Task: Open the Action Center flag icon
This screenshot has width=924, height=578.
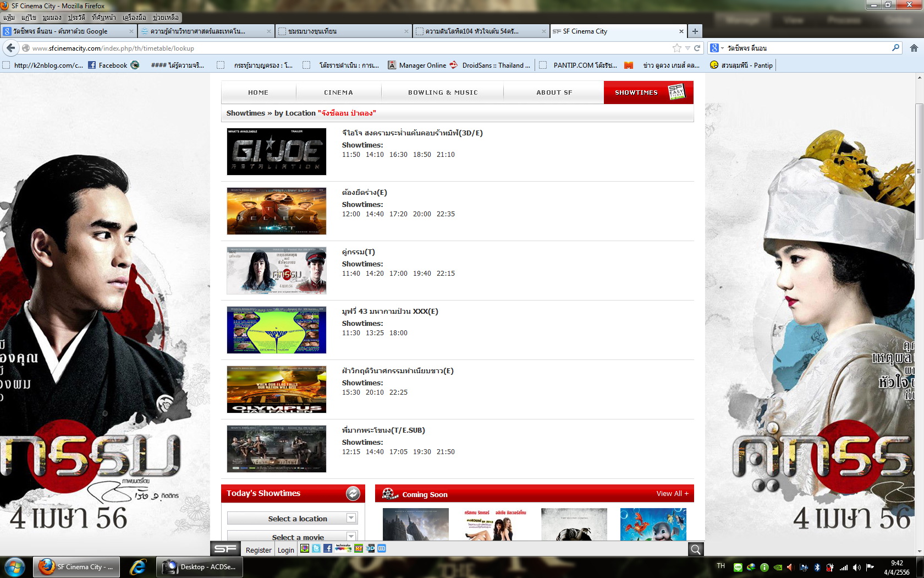Action: [870, 568]
